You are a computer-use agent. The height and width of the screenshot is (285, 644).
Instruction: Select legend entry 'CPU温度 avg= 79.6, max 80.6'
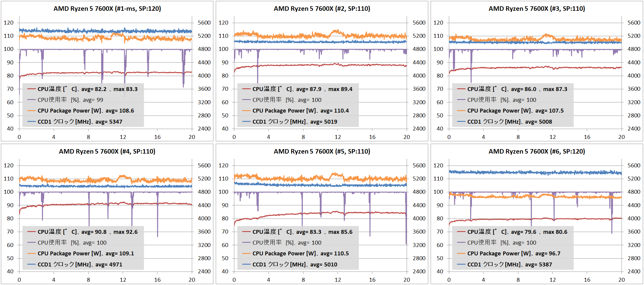pyautogui.click(x=512, y=232)
